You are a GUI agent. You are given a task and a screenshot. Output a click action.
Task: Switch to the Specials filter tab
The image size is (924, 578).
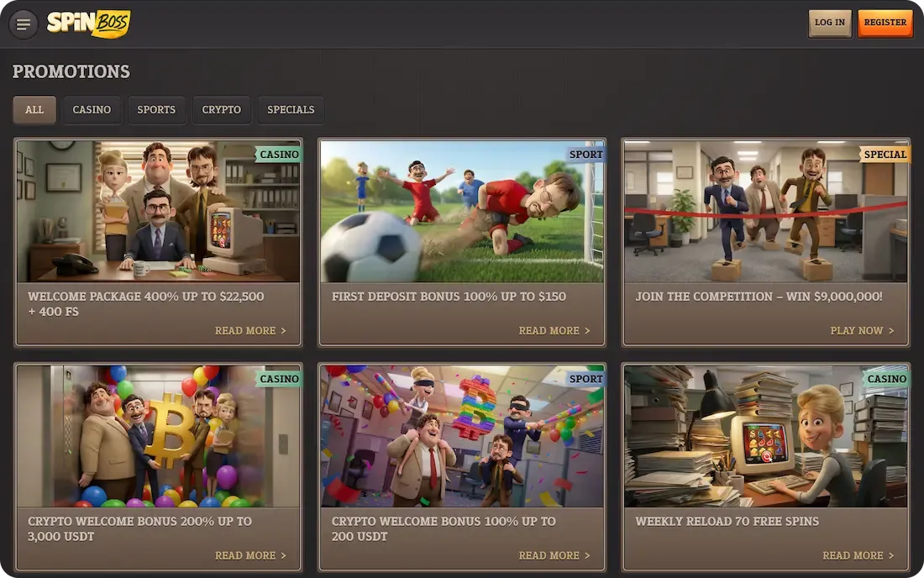click(291, 109)
